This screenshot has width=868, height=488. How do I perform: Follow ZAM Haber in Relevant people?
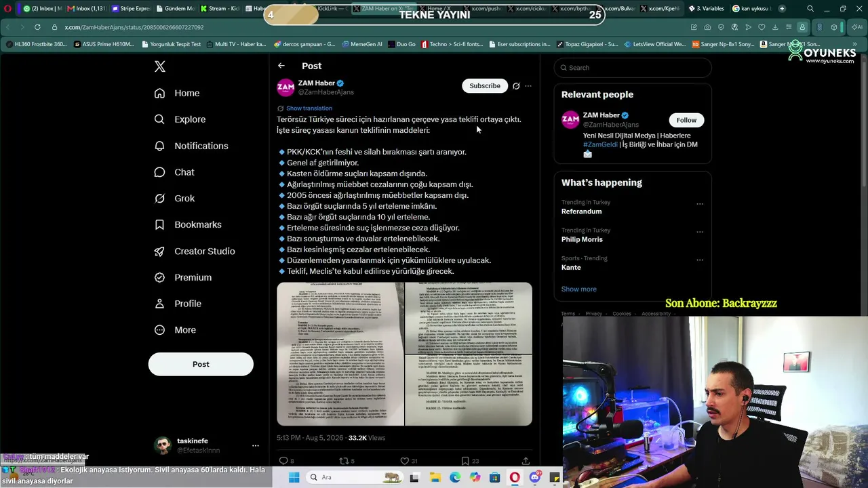pyautogui.click(x=686, y=120)
